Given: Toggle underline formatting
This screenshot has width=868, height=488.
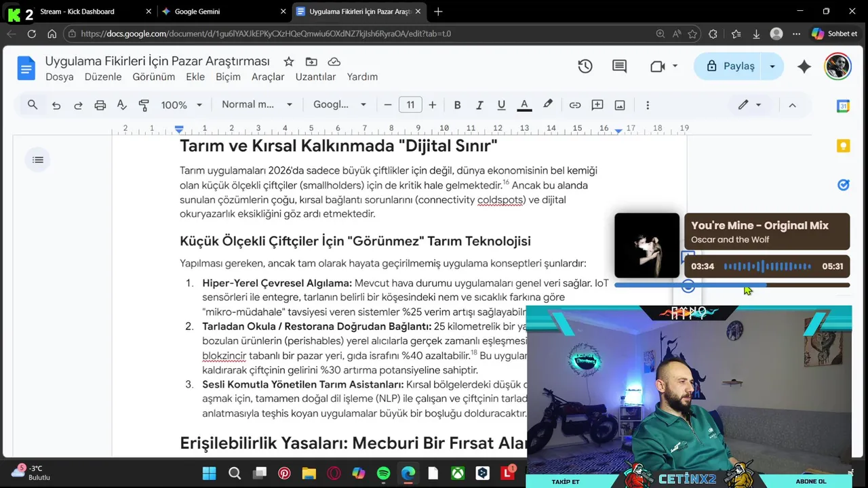Looking at the screenshot, I should pos(501,105).
